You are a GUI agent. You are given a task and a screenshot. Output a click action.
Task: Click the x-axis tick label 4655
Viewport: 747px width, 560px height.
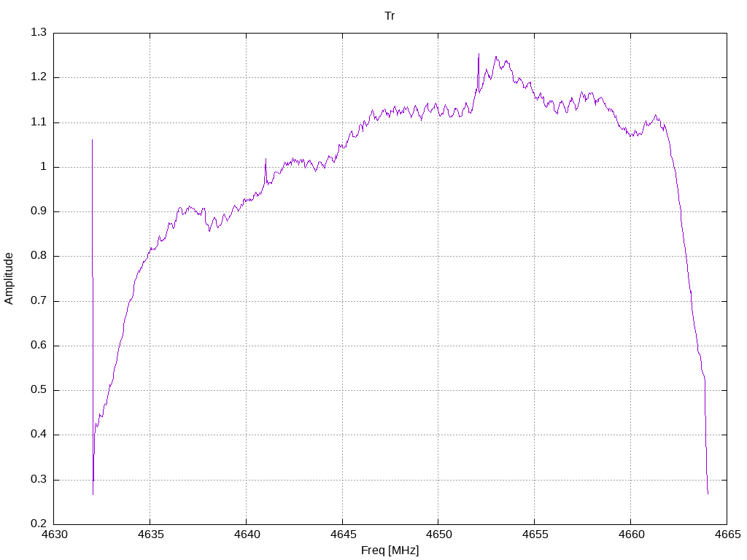[x=535, y=534]
